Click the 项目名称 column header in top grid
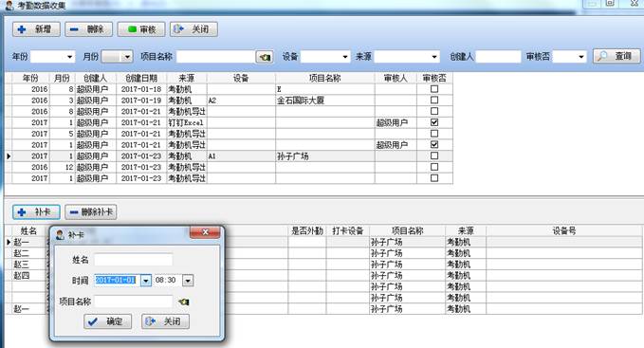Image resolution: width=644 pixels, height=348 pixels. coord(325,78)
